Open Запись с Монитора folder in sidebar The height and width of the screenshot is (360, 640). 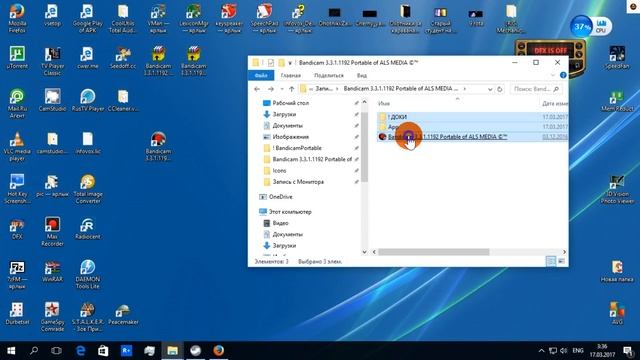click(x=298, y=182)
